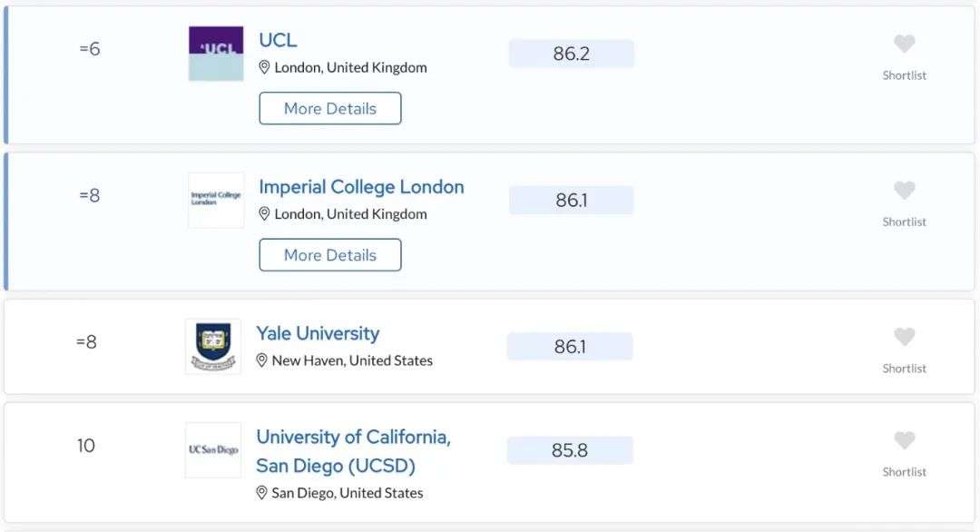Open the UCL logo thumbnail

[x=216, y=54]
